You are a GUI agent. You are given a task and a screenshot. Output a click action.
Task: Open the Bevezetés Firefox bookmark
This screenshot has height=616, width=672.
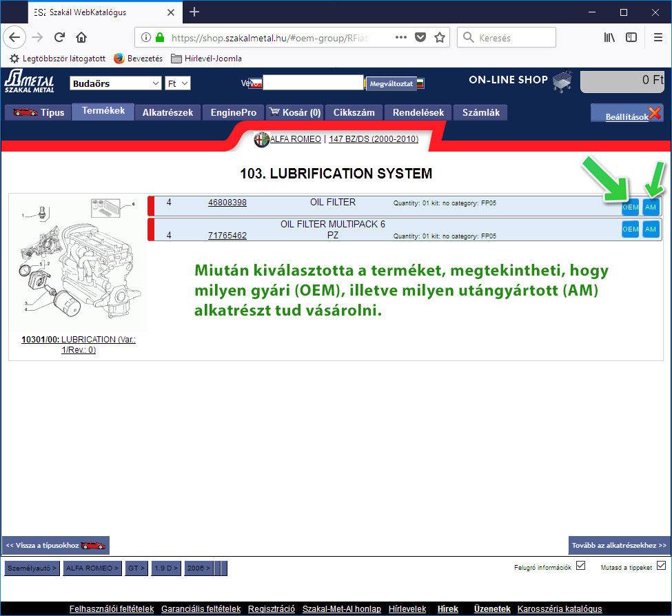[138, 59]
